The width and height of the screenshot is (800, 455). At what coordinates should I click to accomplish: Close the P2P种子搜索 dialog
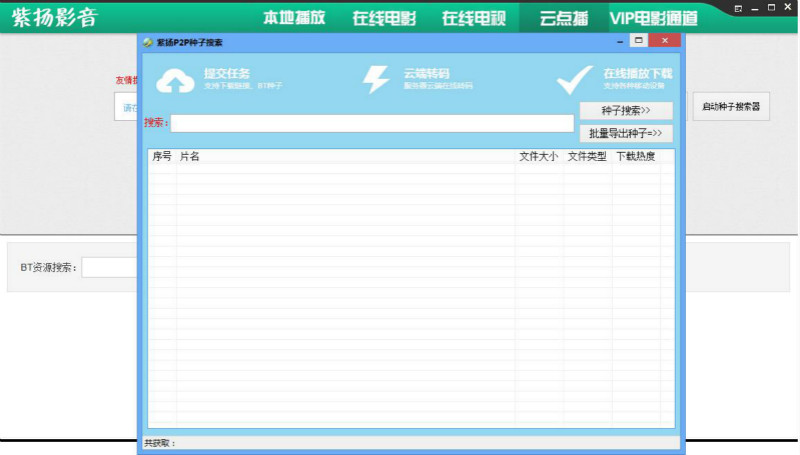[664, 40]
